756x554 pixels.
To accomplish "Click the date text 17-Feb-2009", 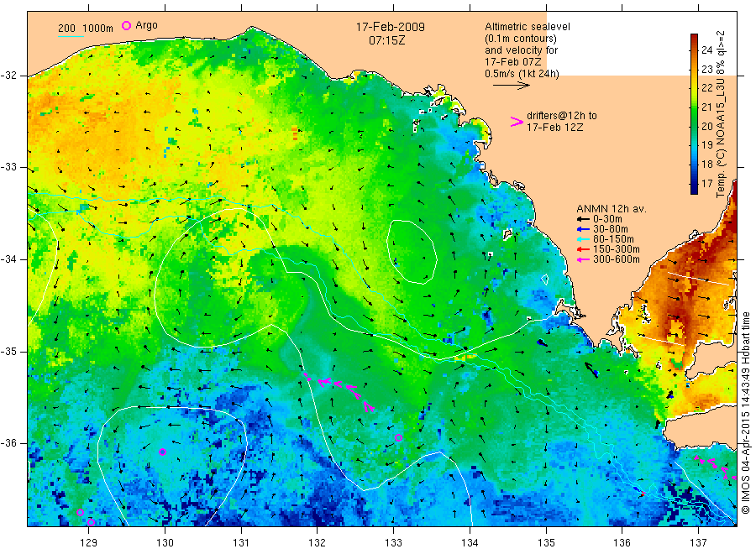I will 391,27.
